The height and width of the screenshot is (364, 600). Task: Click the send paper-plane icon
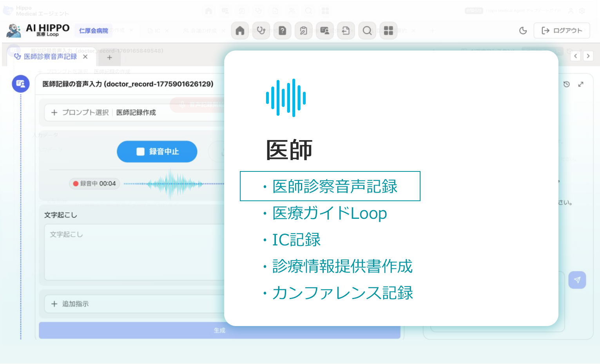(577, 280)
